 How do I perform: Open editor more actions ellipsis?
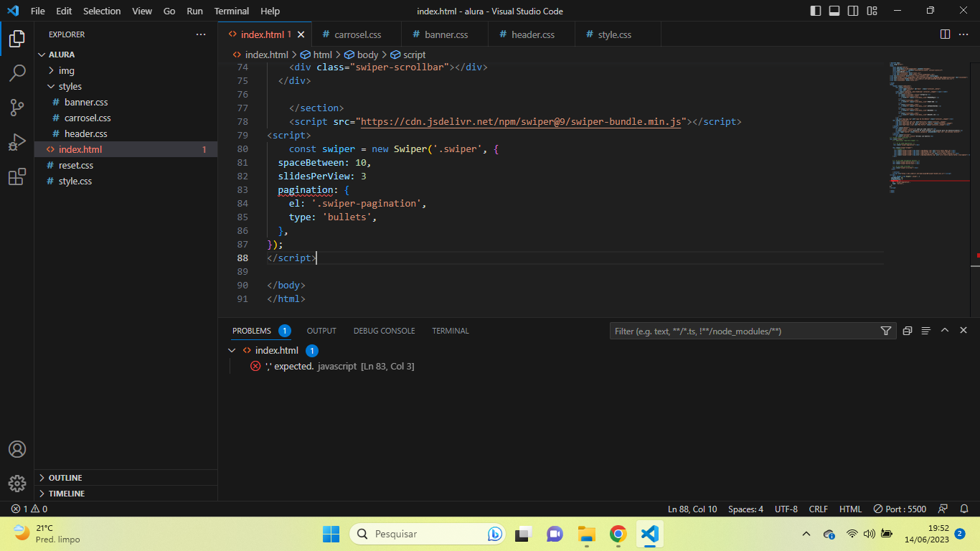click(x=964, y=34)
